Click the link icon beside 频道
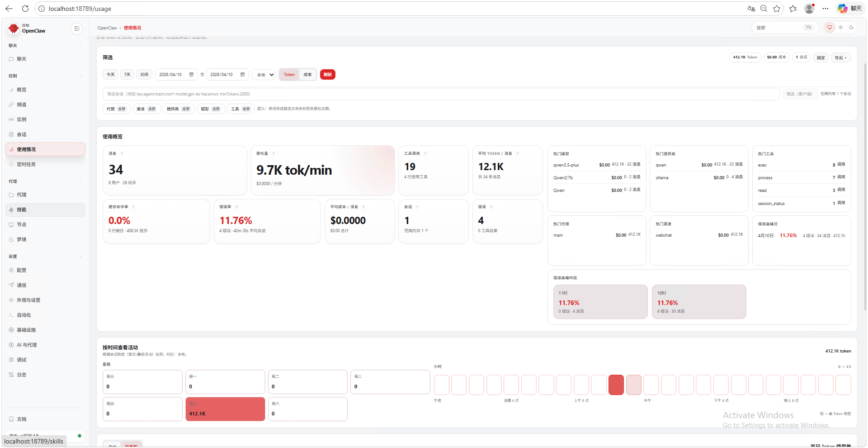The height and width of the screenshot is (448, 868). tap(11, 105)
